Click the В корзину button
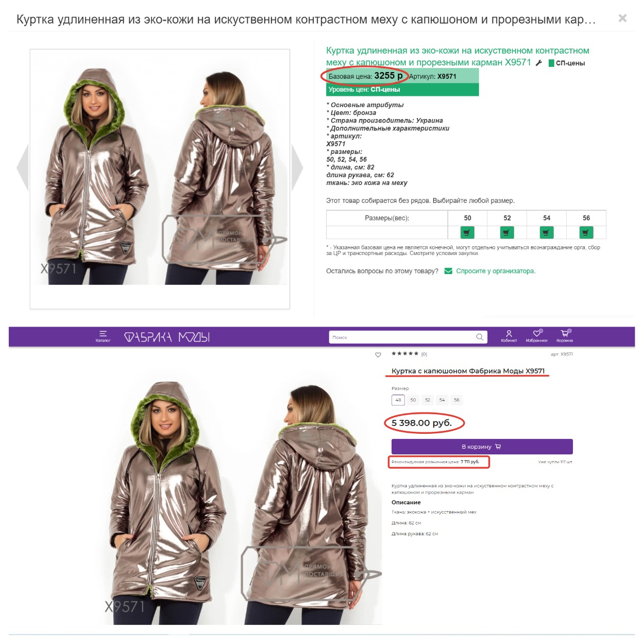Screen dimensions: 644x644 482,447
